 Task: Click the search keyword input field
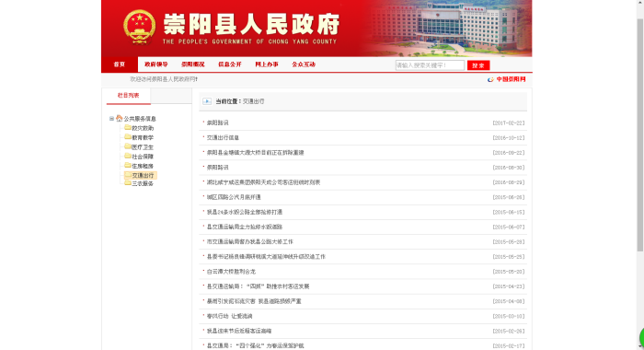click(430, 65)
